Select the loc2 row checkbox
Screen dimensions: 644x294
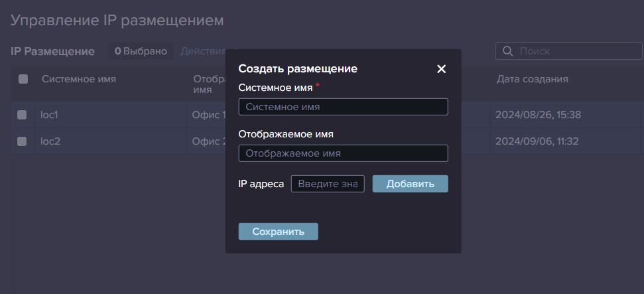[x=22, y=141]
